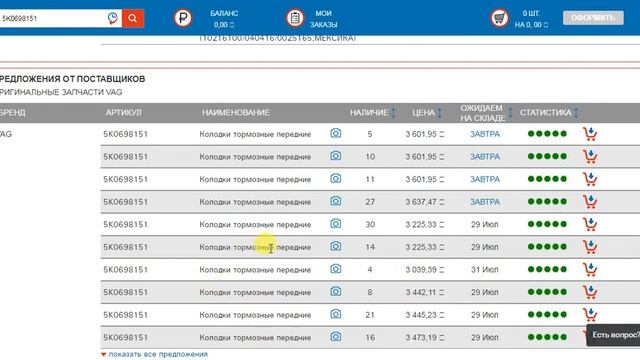640x360 pixels.
Task: Click statistics dots in quantity 16 row
Action: pos(547,337)
